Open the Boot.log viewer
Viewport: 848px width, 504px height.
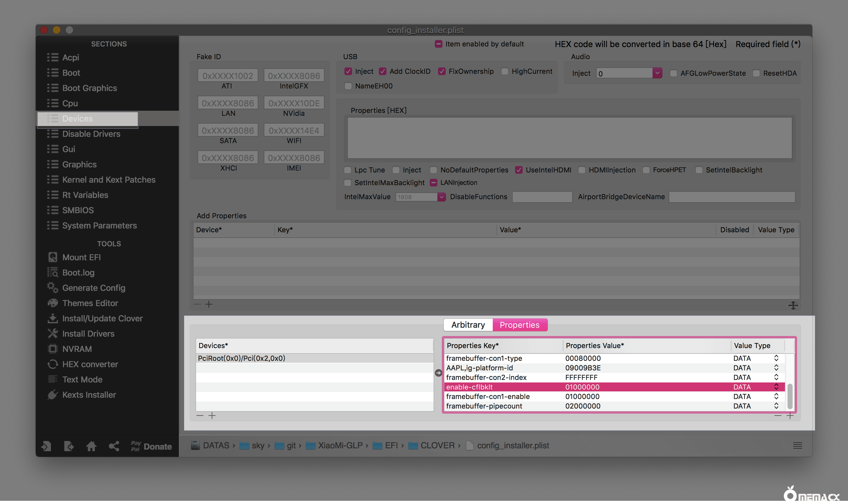79,272
